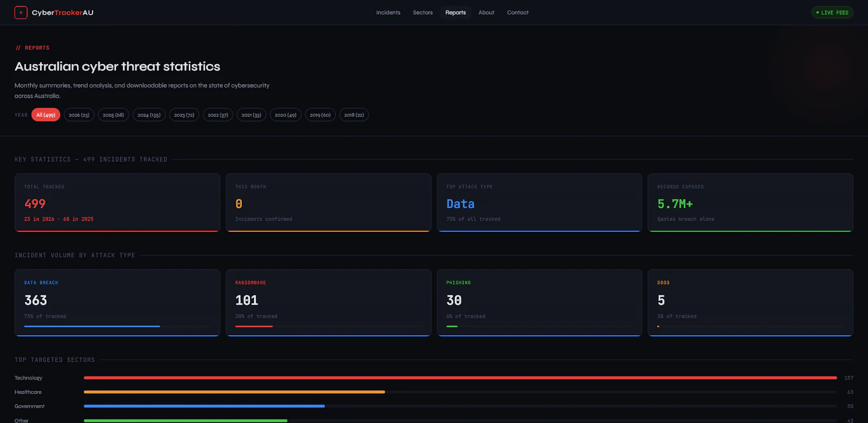Click the Records Exposed 5.7M+ card
Screen dimensions: 868x423
click(750, 203)
